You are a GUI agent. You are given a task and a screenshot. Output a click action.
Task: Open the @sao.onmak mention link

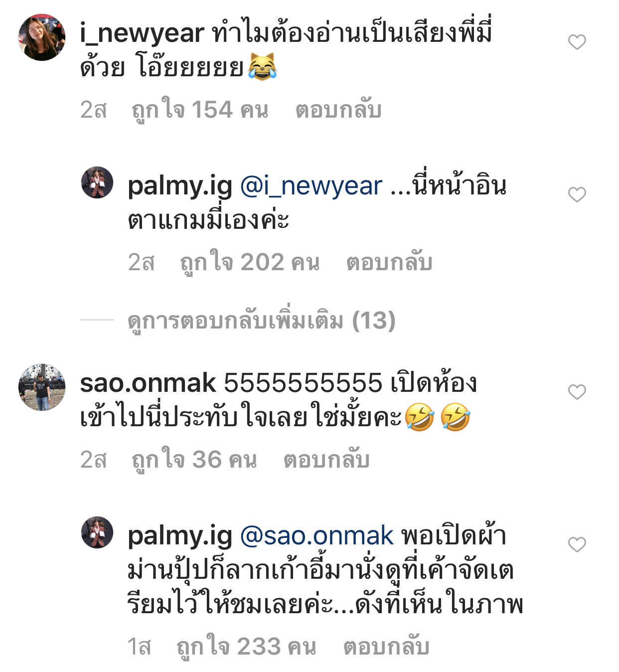pos(317,536)
